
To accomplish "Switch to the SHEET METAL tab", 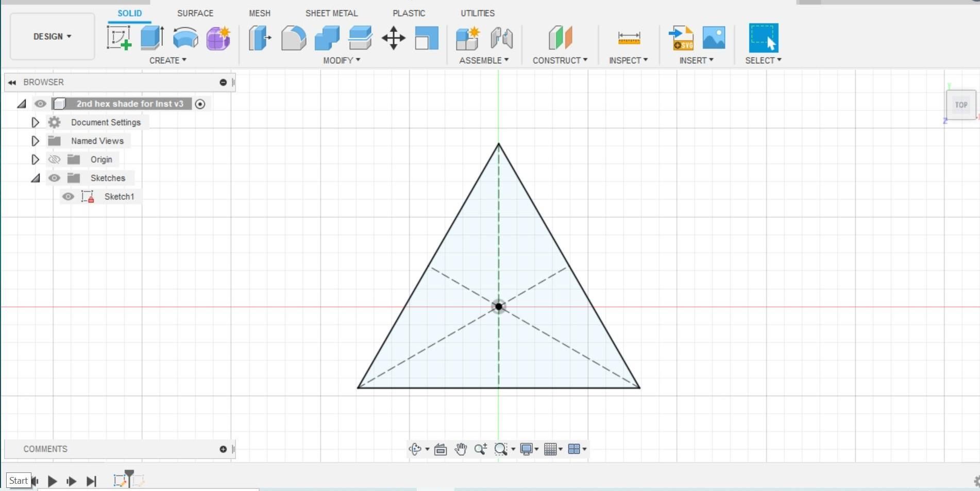I will (x=331, y=13).
